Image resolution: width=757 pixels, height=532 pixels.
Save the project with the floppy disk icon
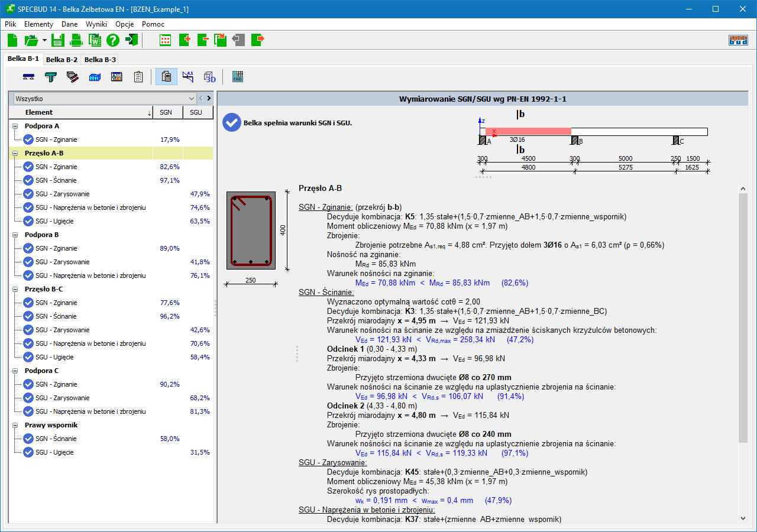tap(57, 40)
